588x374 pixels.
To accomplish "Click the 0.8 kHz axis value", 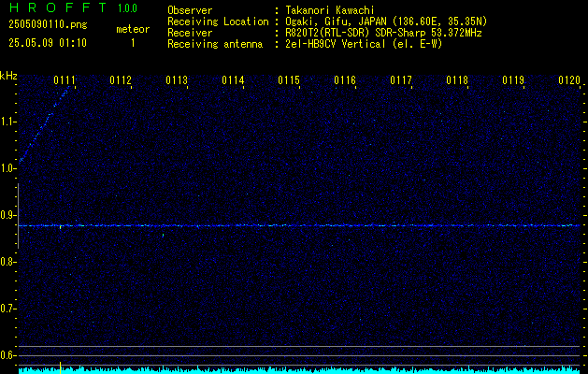I will pos(7,262).
